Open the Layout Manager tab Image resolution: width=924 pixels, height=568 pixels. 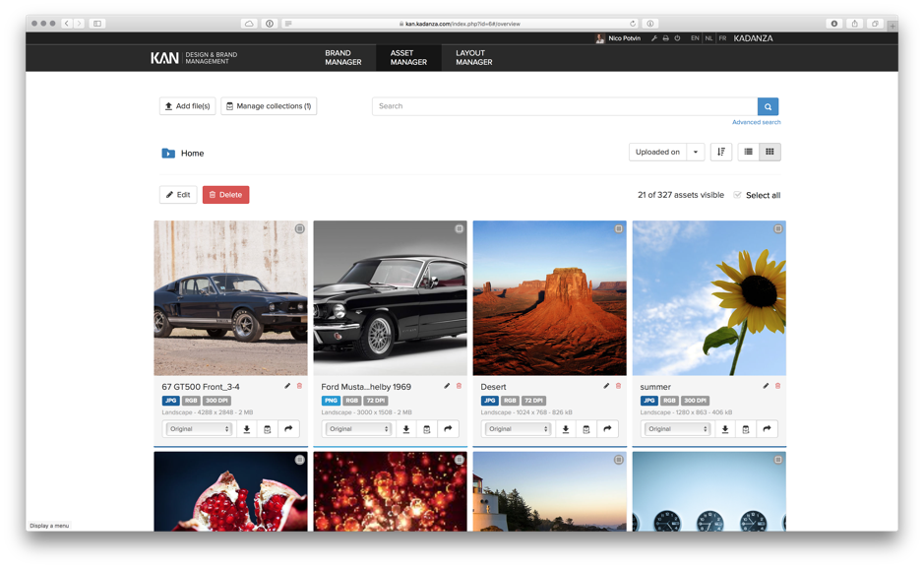tap(473, 58)
